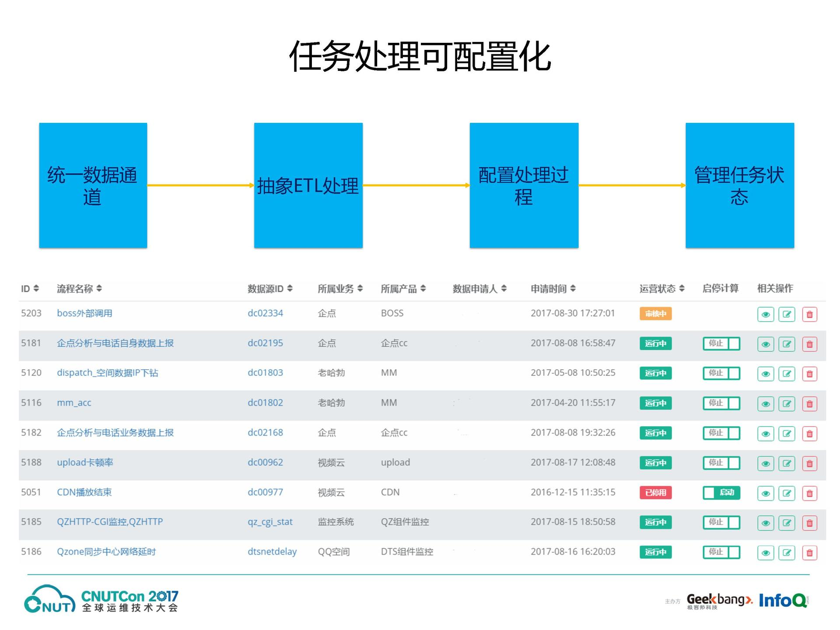Sort table by ID column arrows

[x=36, y=288]
